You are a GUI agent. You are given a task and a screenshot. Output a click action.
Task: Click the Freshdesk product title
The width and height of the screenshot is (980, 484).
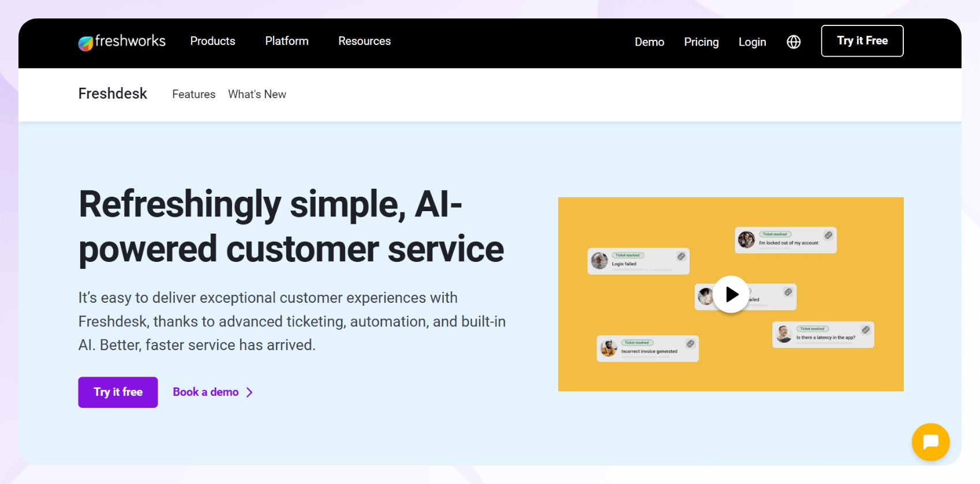(x=113, y=93)
